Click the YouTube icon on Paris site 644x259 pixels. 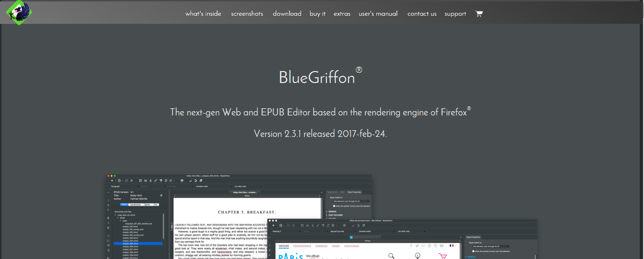tap(442, 246)
